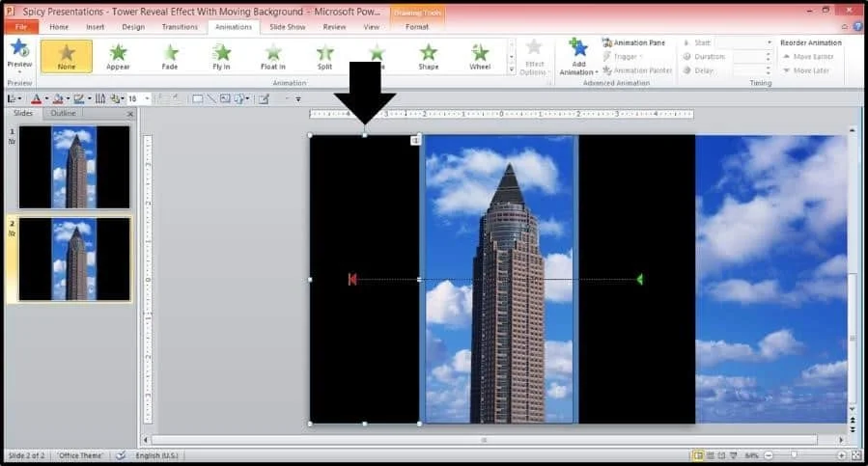868x466 pixels.
Task: Open the Font Color dropdown arrow
Action: [46, 98]
